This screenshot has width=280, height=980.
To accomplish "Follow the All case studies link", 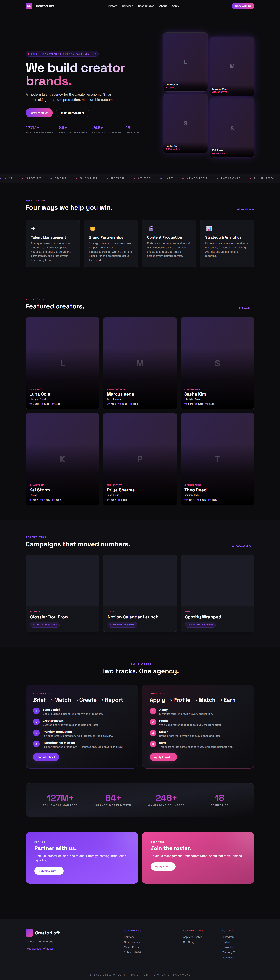I will click(243, 546).
